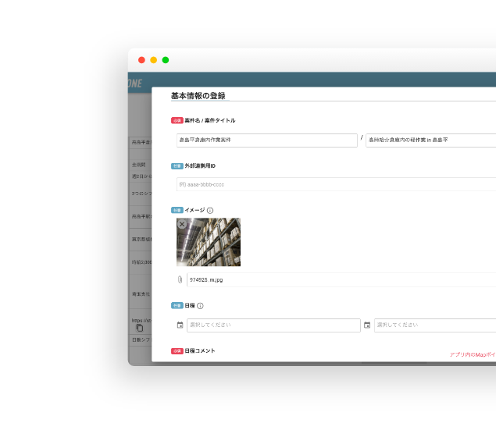The height and width of the screenshot is (448, 496).
Task: Open info tooltip next to 日程
Action: (200, 306)
